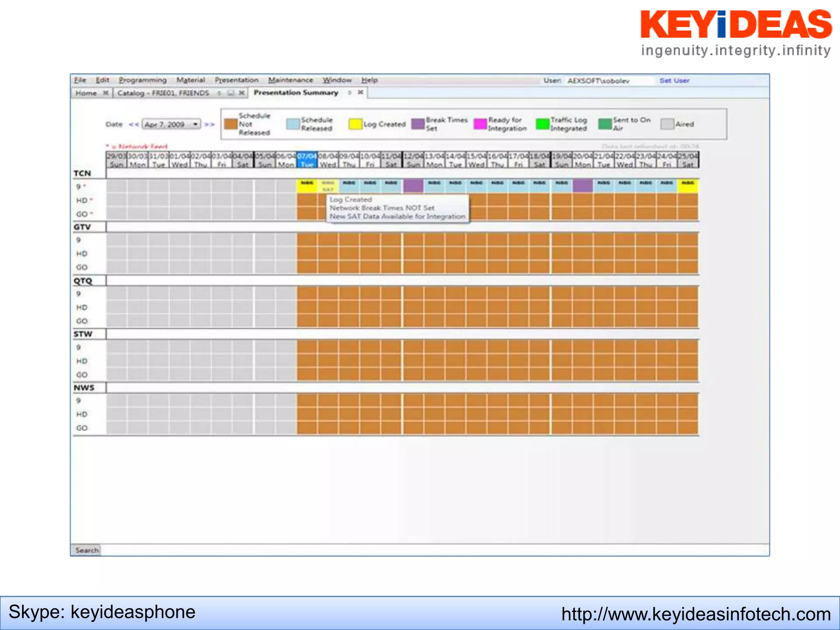This screenshot has height=630, width=840.
Task: Click Aired grey legend swatch
Action: (667, 124)
